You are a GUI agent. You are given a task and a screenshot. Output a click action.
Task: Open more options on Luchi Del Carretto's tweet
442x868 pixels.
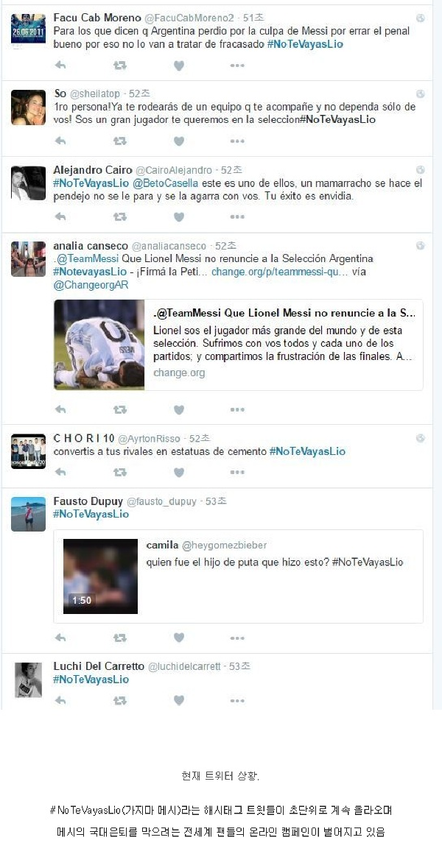238,701
